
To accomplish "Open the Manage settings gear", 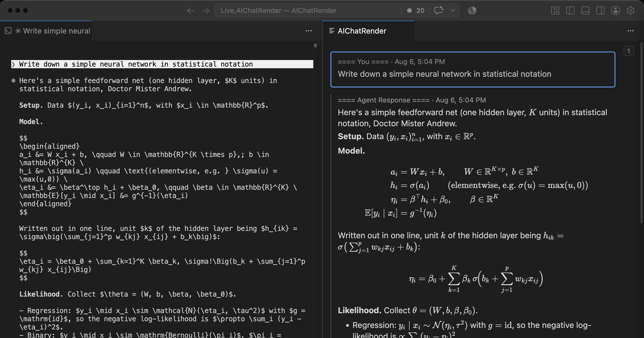I will [x=631, y=11].
